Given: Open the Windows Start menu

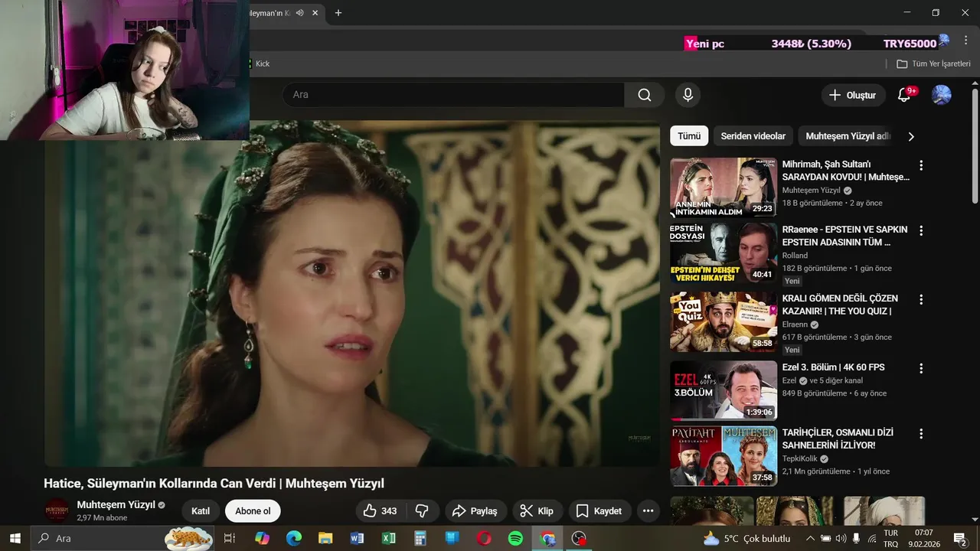Looking at the screenshot, I should point(15,538).
